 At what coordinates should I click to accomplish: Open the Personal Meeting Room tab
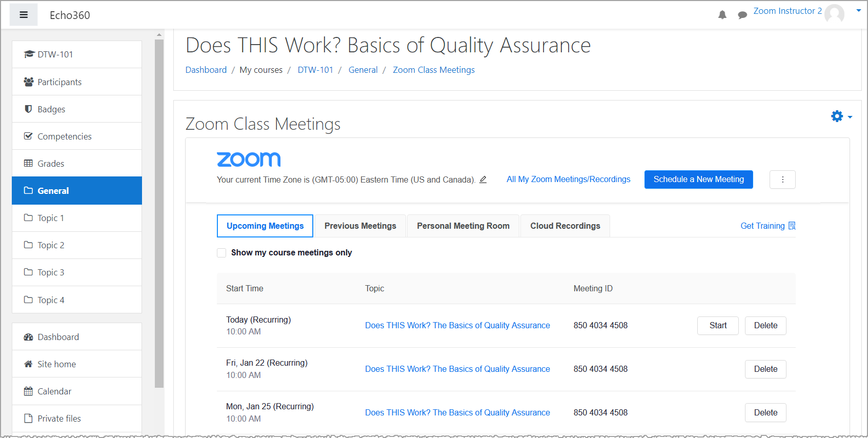point(463,226)
